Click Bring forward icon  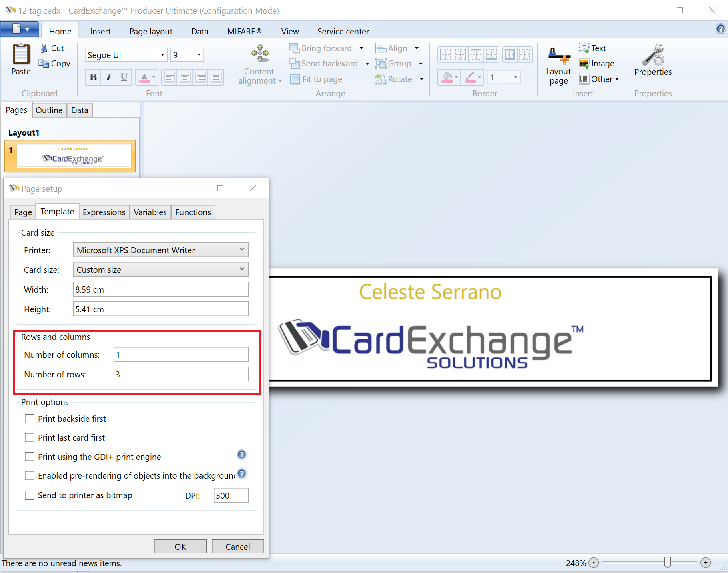pyautogui.click(x=294, y=48)
